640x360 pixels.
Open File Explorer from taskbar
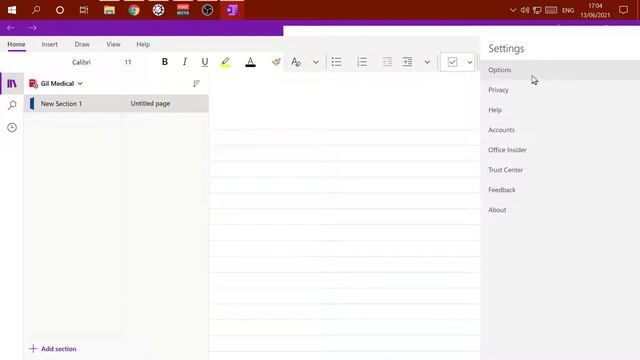point(109,10)
